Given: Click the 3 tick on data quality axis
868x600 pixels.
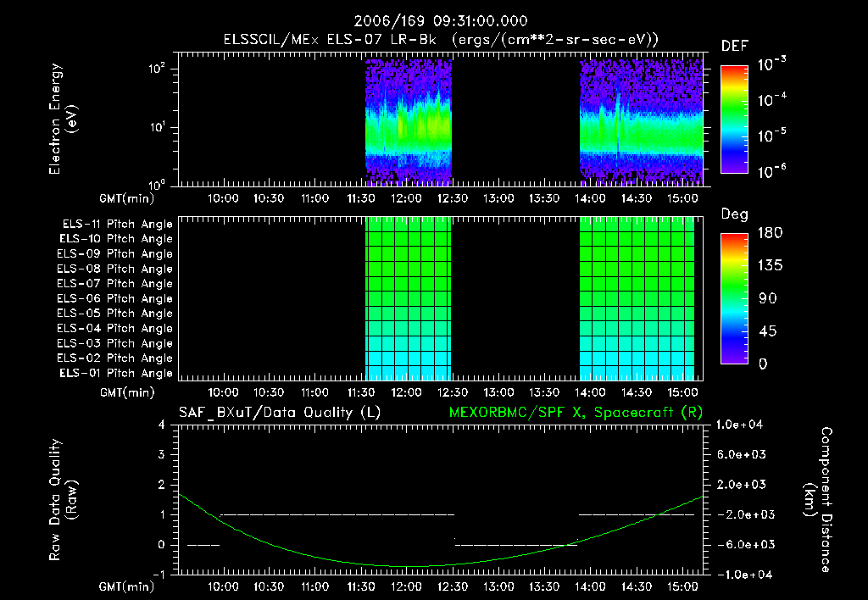Looking at the screenshot, I should (x=162, y=454).
